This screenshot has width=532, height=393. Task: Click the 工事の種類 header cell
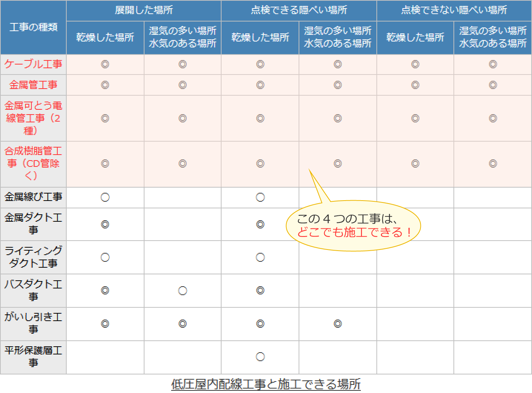pos(33,27)
